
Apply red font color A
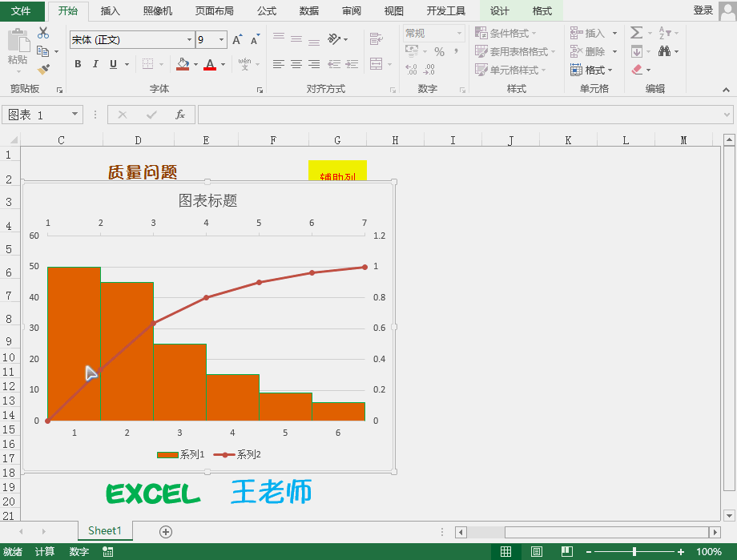[x=210, y=64]
